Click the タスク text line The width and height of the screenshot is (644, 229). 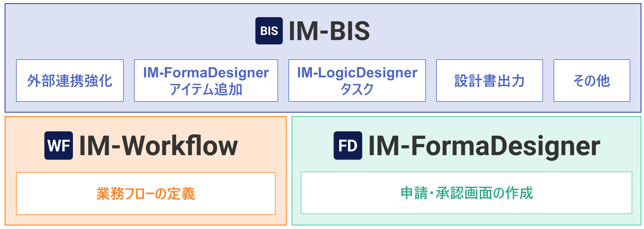click(357, 89)
